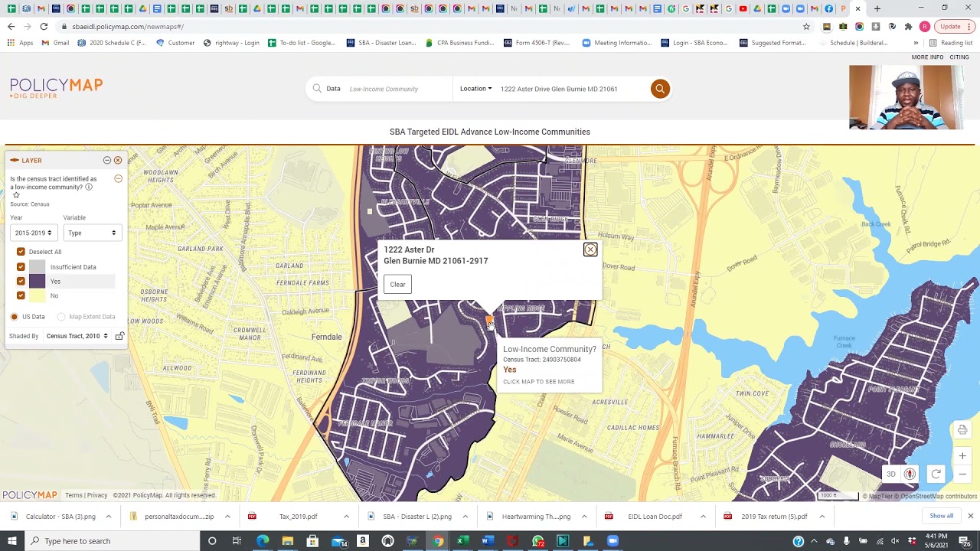Viewport: 980px width, 551px height.
Task: Expand options for EIDL Loan Doc.pdf download
Action: (x=703, y=517)
